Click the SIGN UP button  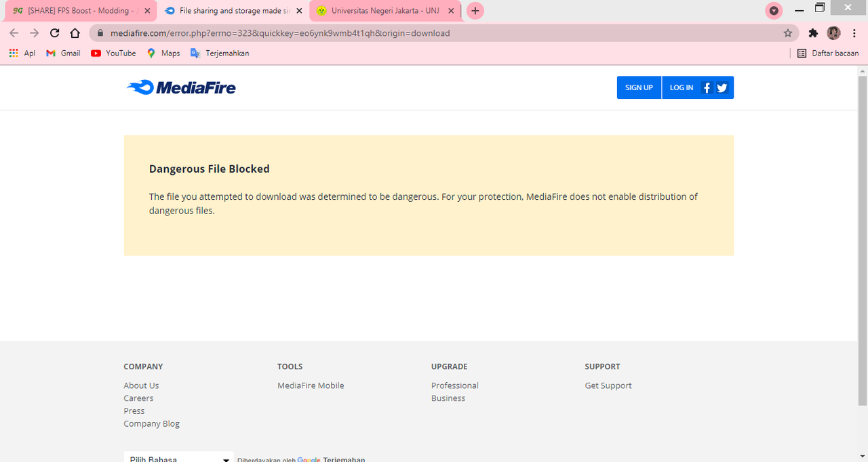[x=639, y=87]
